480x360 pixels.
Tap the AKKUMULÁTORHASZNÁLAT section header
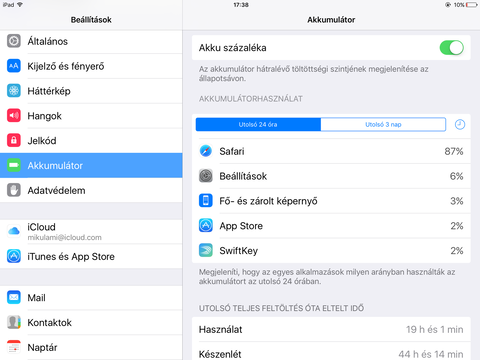(x=251, y=99)
